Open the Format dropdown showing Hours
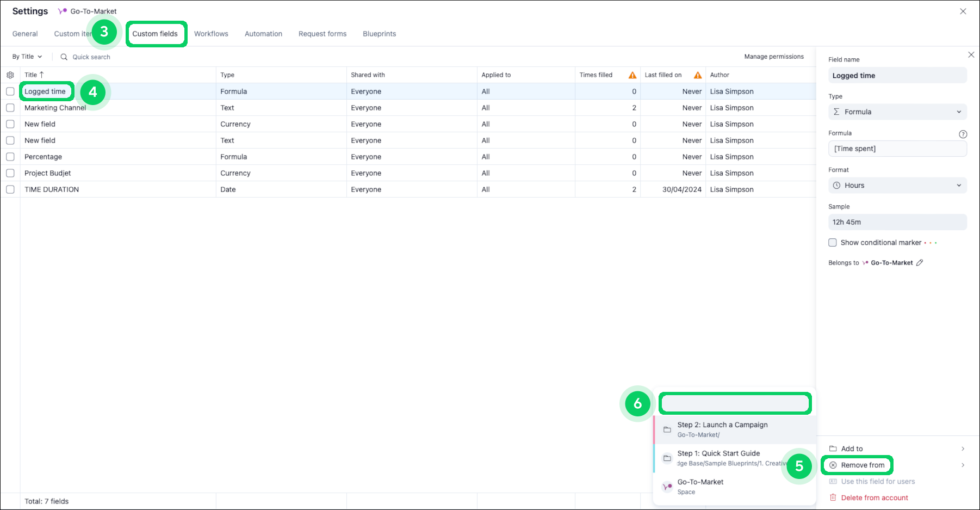The height and width of the screenshot is (510, 980). point(897,185)
